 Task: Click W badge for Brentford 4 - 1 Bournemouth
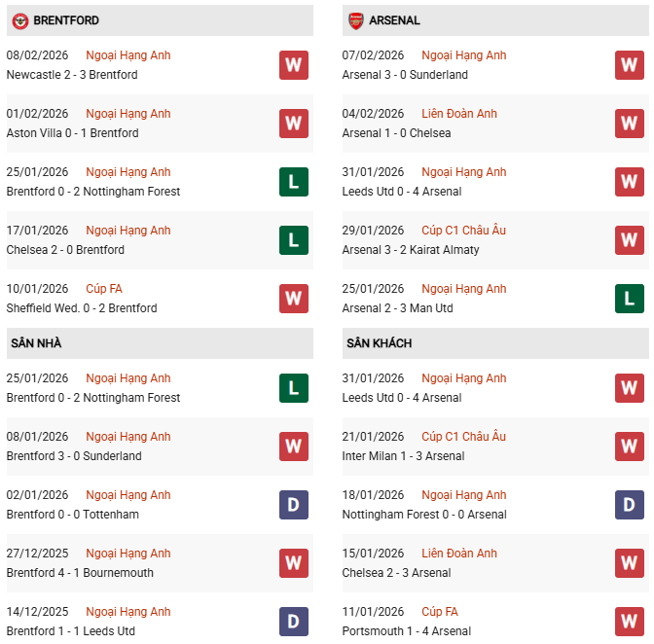click(x=294, y=563)
